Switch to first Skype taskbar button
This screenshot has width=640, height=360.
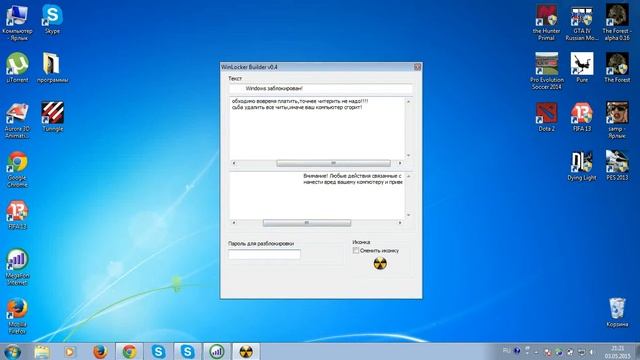[x=158, y=351]
